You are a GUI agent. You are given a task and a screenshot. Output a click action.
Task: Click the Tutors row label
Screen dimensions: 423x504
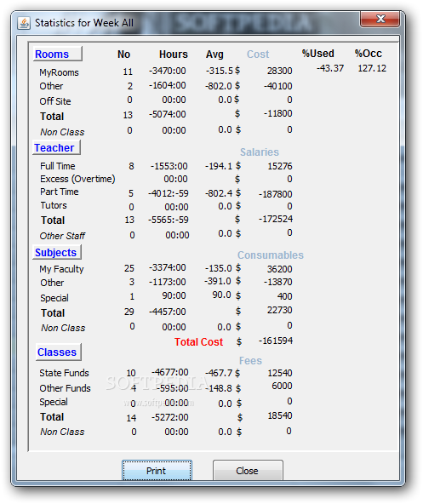(54, 205)
